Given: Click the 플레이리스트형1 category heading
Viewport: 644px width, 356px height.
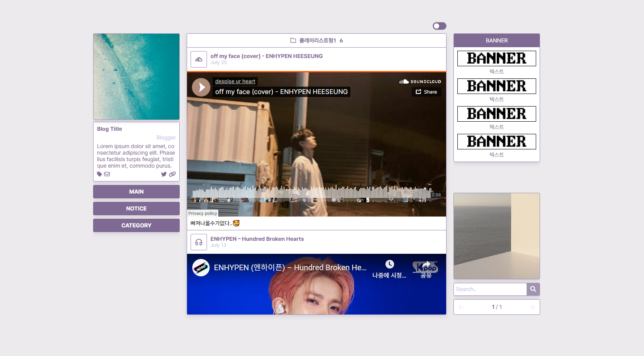Looking at the screenshot, I should [318, 40].
